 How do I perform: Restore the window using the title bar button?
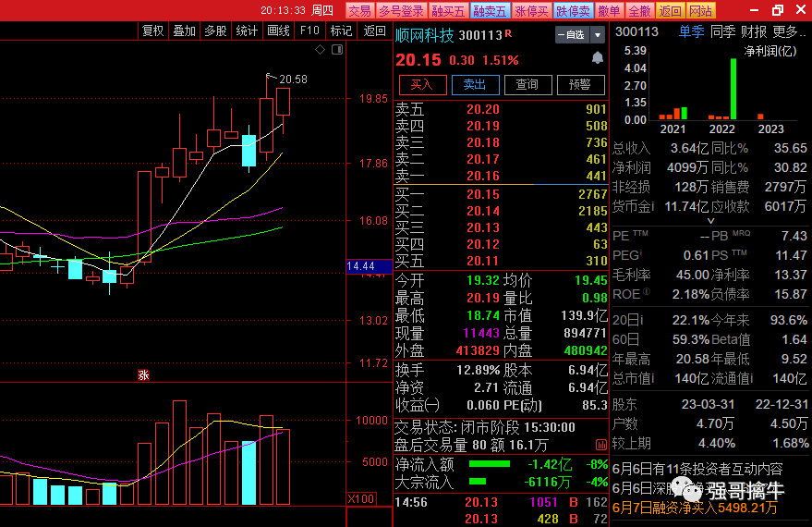[777, 10]
